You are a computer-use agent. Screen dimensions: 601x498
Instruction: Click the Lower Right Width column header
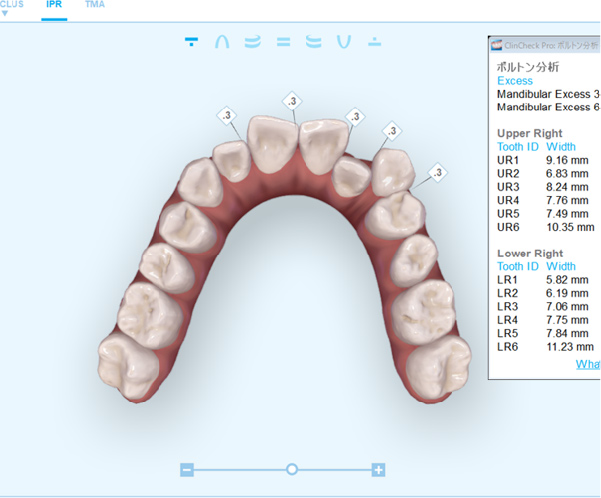tap(561, 267)
